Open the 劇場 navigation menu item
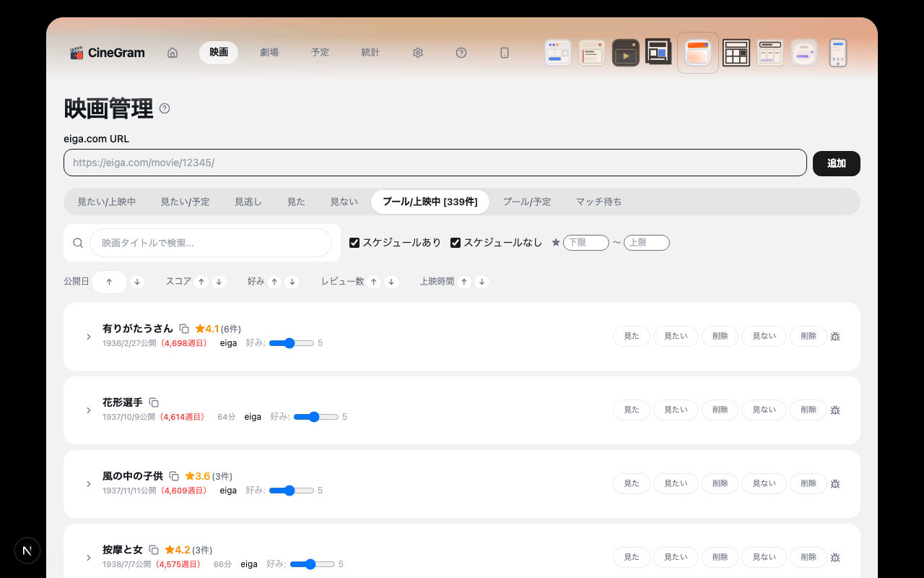924x578 pixels. point(269,53)
